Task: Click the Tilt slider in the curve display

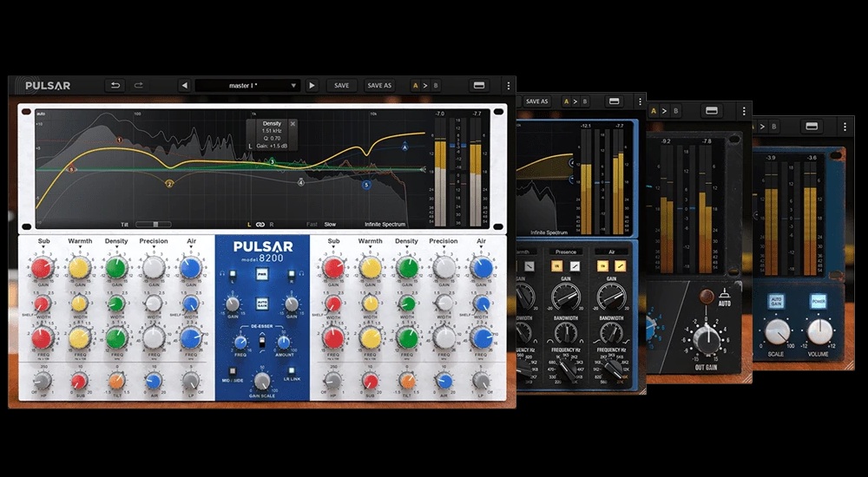Action: (x=154, y=224)
